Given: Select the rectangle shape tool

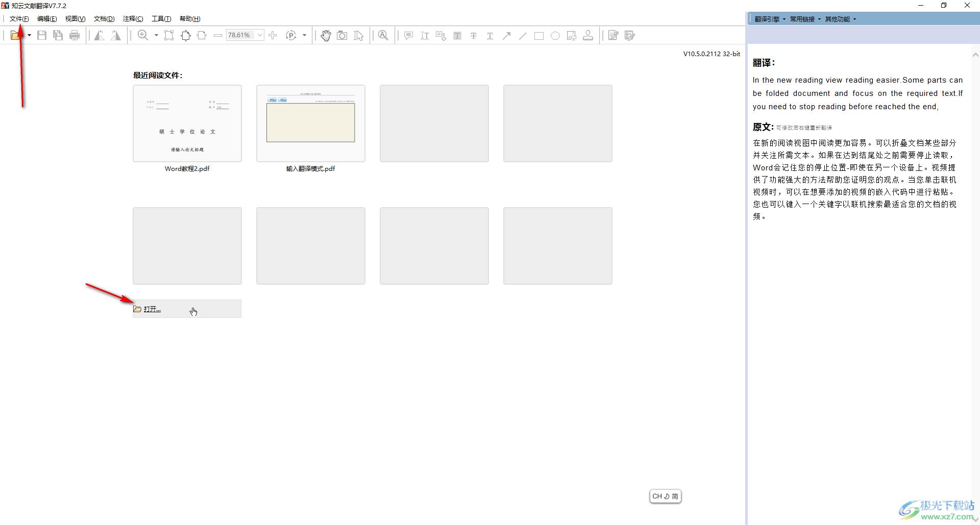Looking at the screenshot, I should click(x=539, y=35).
